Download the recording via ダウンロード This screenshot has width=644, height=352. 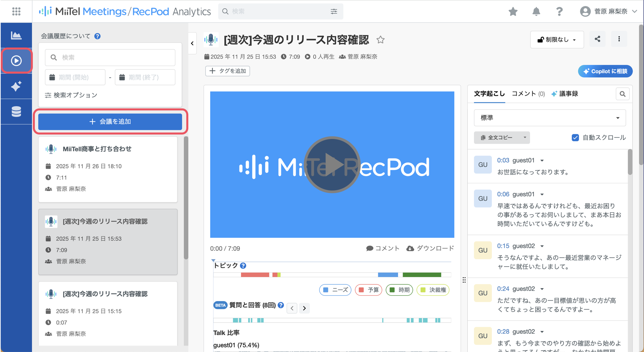[430, 248]
